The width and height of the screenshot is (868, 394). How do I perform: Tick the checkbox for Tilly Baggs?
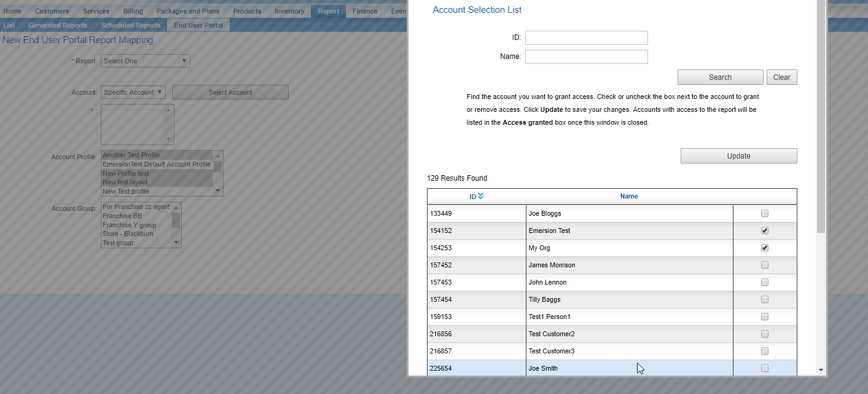[765, 299]
